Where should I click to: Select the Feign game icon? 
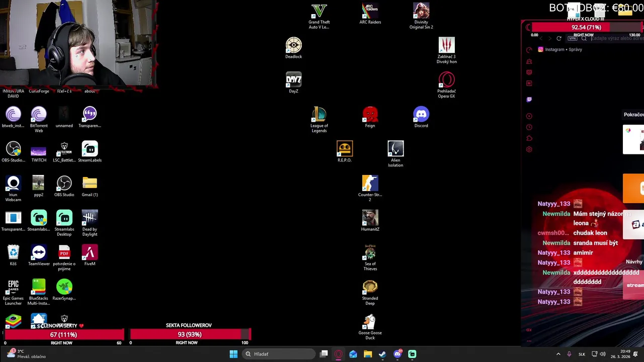pos(370,117)
